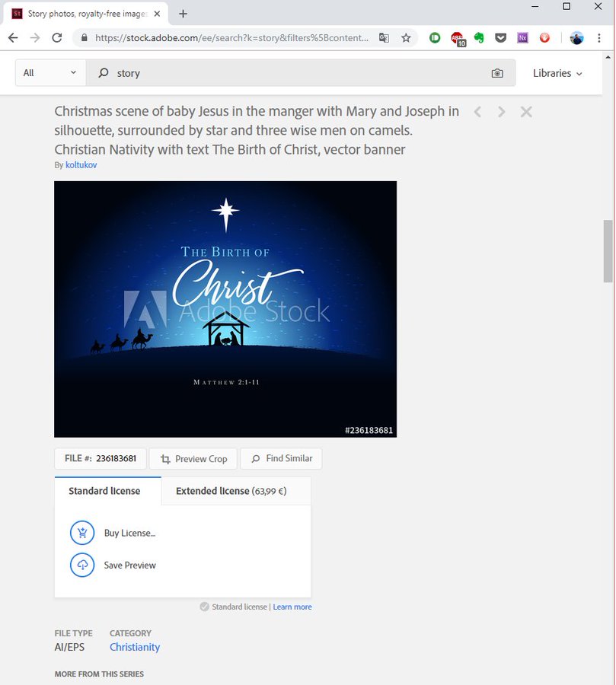Click the Buy License... text
This screenshot has height=685, width=616.
(130, 533)
